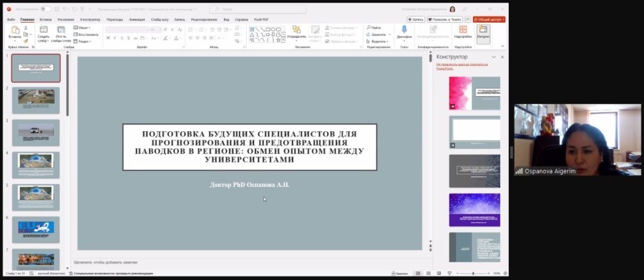Click the Найти search icon in ribbon

pyautogui.click(x=373, y=28)
